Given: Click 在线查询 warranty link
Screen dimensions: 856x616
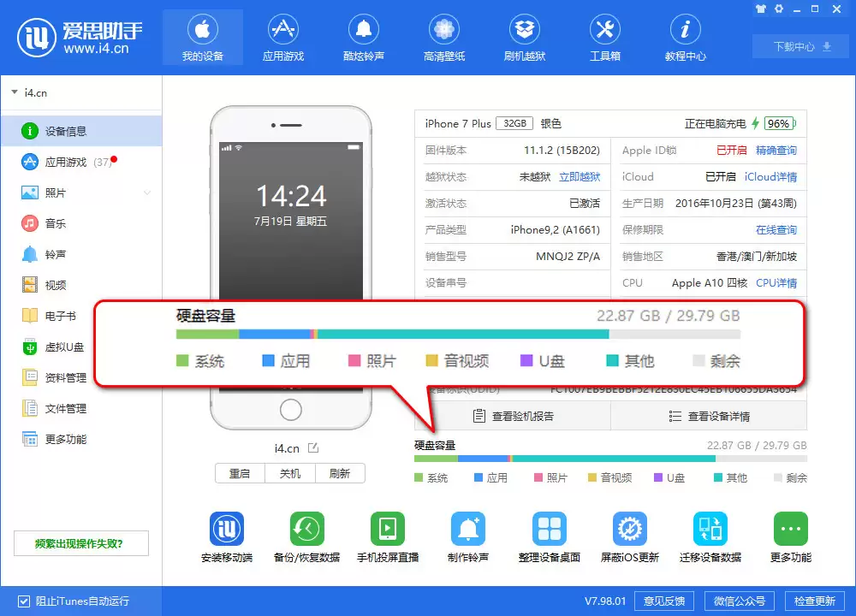Looking at the screenshot, I should tap(776, 229).
